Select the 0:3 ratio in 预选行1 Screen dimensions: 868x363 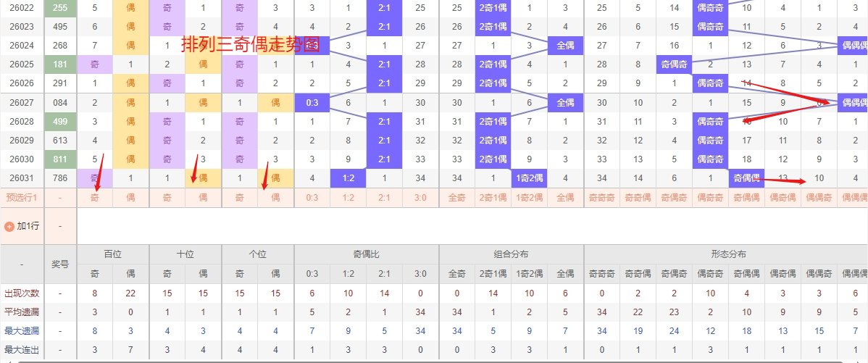(312, 197)
